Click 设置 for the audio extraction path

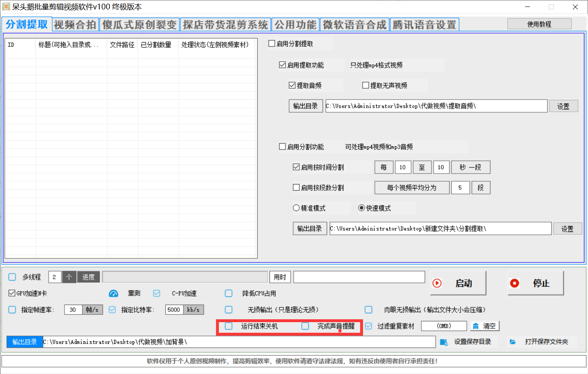[x=563, y=106]
